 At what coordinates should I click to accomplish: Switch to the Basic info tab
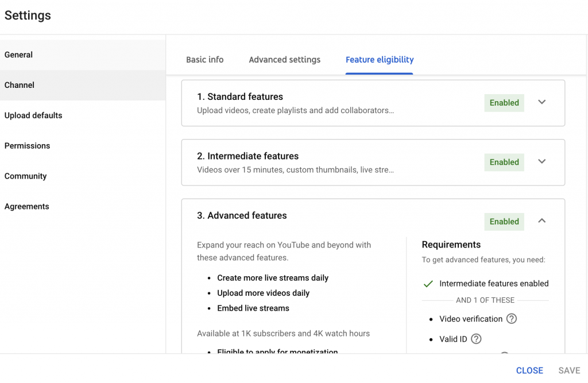coord(205,60)
